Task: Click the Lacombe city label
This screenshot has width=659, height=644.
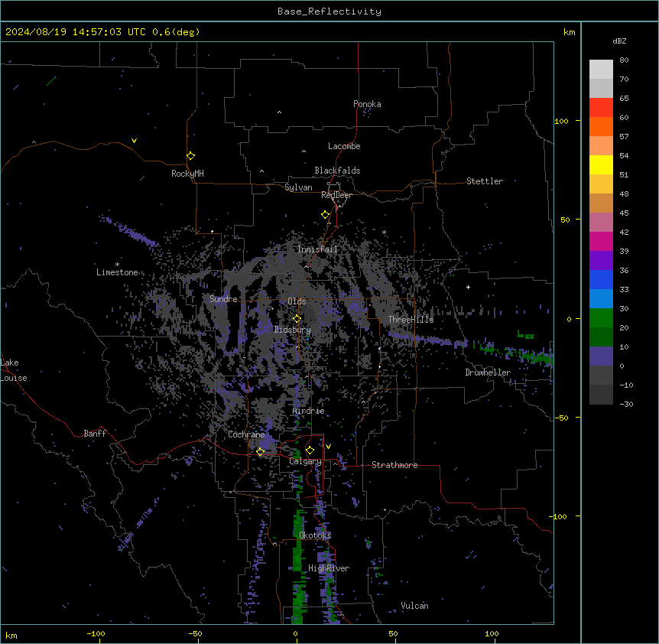Action: pyautogui.click(x=344, y=146)
